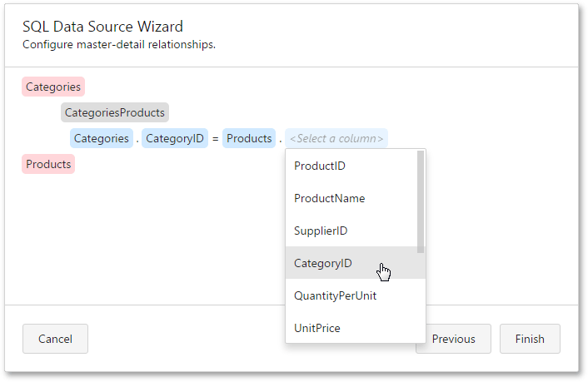Image resolution: width=588 pixels, height=382 pixels.
Task: Choose ProductName from the column list
Action: click(x=329, y=198)
